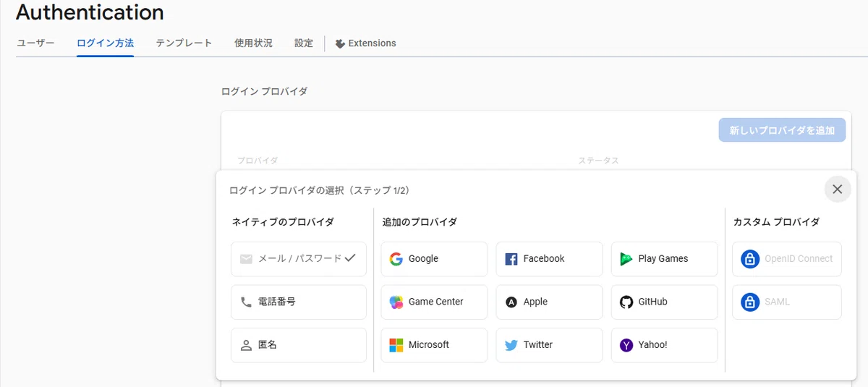Go to the 使用状況 tab
Screen dimensions: 868x387
253,43
